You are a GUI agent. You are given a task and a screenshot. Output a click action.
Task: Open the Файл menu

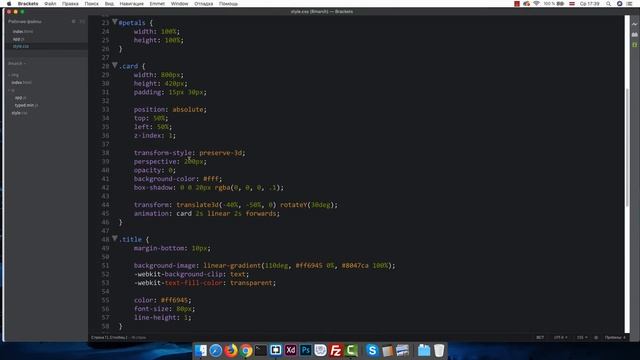[x=50, y=4]
